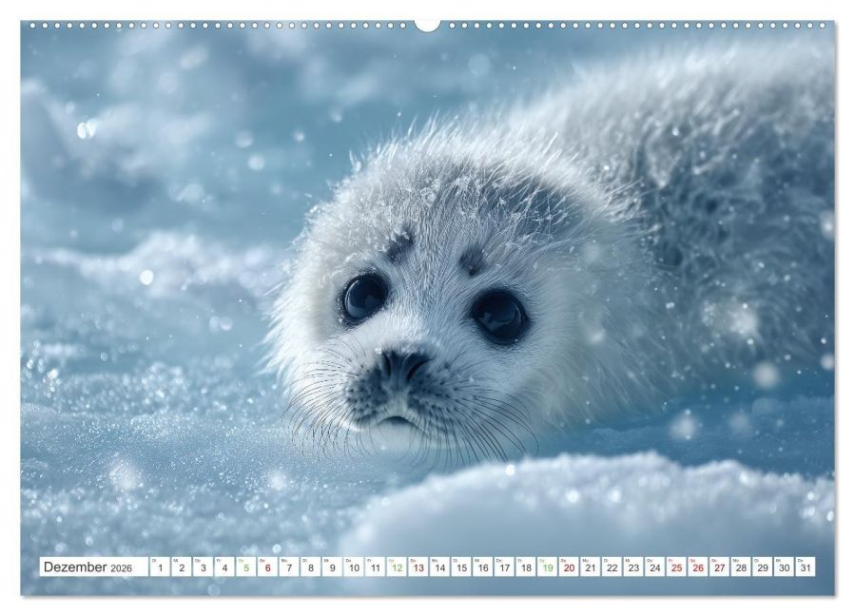Select day 24 on the calendar

655,567
